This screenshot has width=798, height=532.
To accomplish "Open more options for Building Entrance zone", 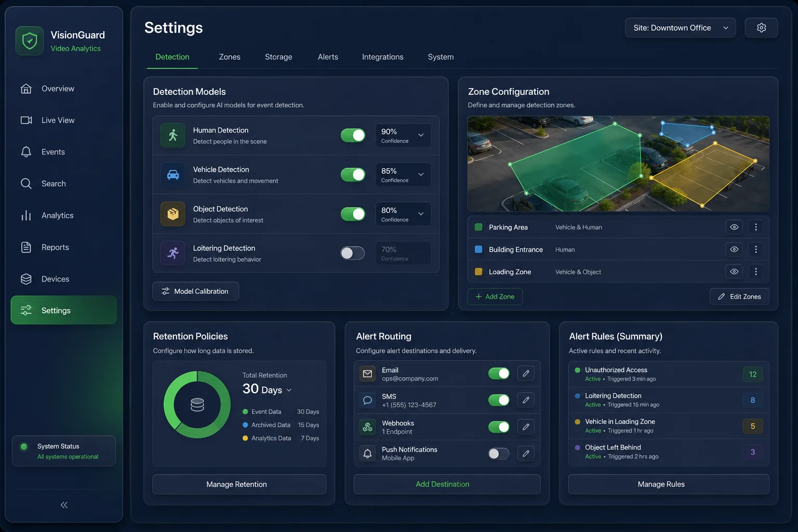I will 756,249.
